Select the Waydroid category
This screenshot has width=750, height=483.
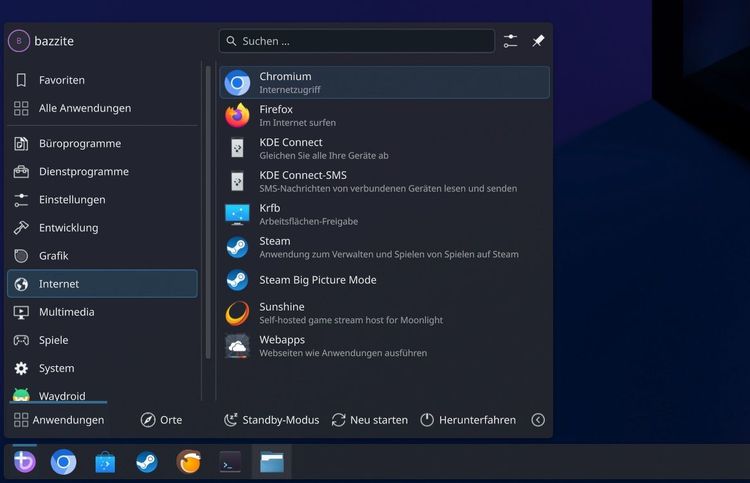click(102, 394)
